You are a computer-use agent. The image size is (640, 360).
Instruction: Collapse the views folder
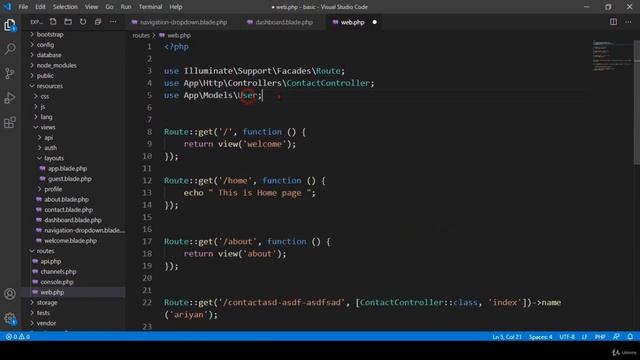tap(48, 127)
